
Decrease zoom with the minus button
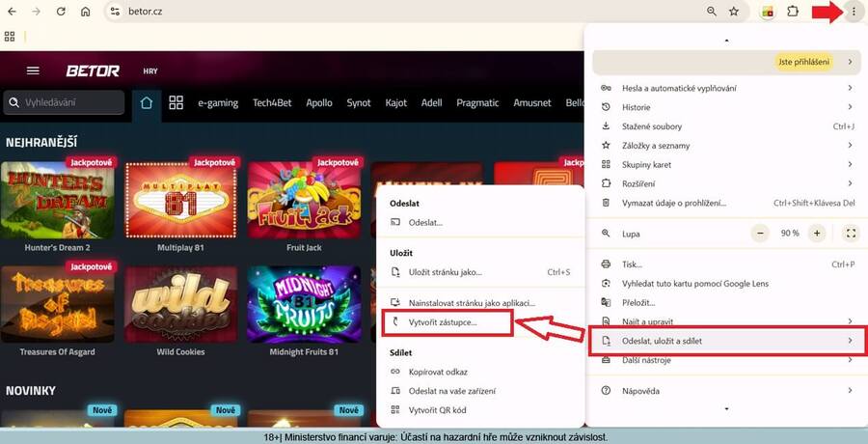pyautogui.click(x=760, y=234)
